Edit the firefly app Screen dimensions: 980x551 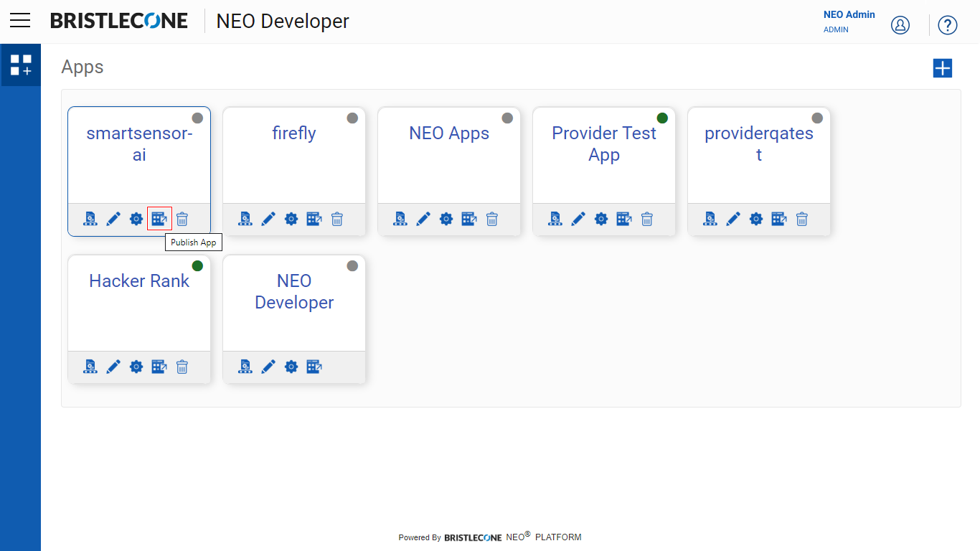(x=268, y=219)
